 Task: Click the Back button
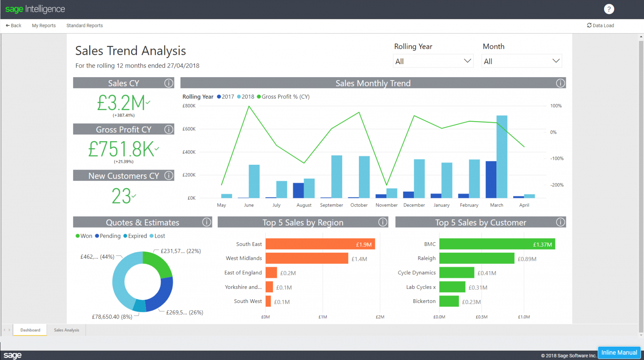[13, 26]
